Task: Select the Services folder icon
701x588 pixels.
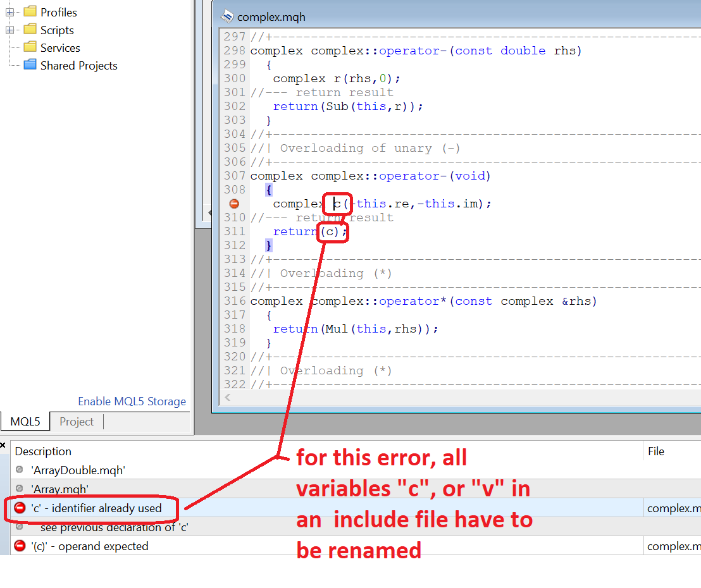Action: tap(30, 47)
